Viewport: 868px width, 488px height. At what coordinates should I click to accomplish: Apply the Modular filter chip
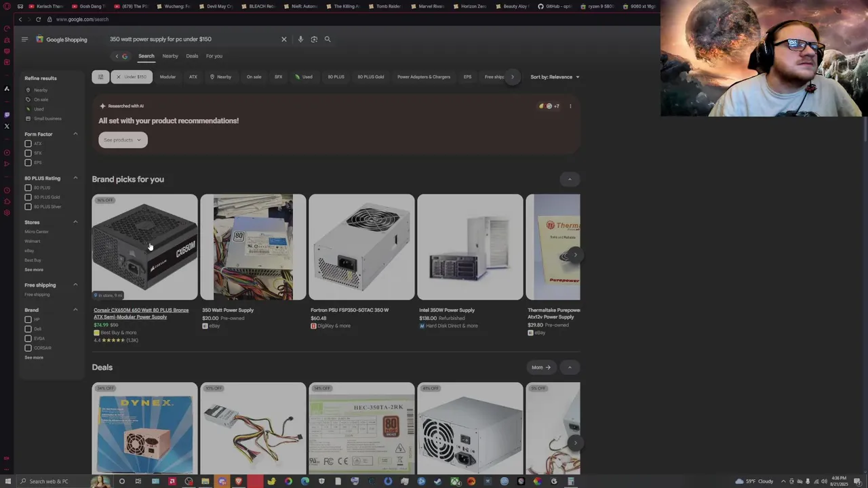[167, 77]
